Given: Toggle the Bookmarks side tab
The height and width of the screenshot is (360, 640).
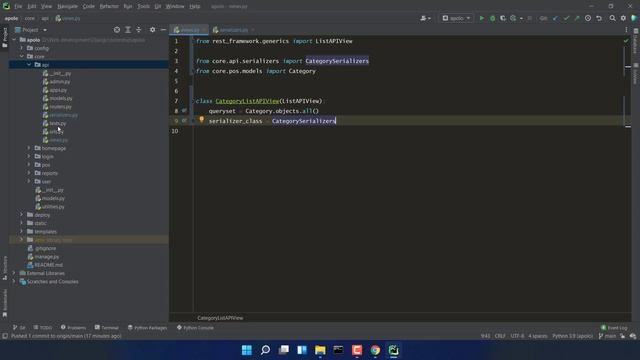Looking at the screenshot, I should (x=4, y=303).
